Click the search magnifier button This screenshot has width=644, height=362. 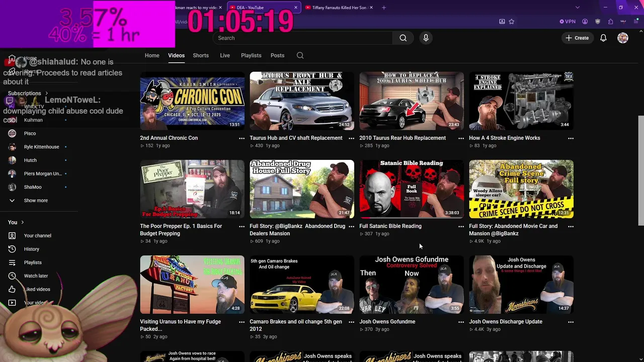point(403,38)
